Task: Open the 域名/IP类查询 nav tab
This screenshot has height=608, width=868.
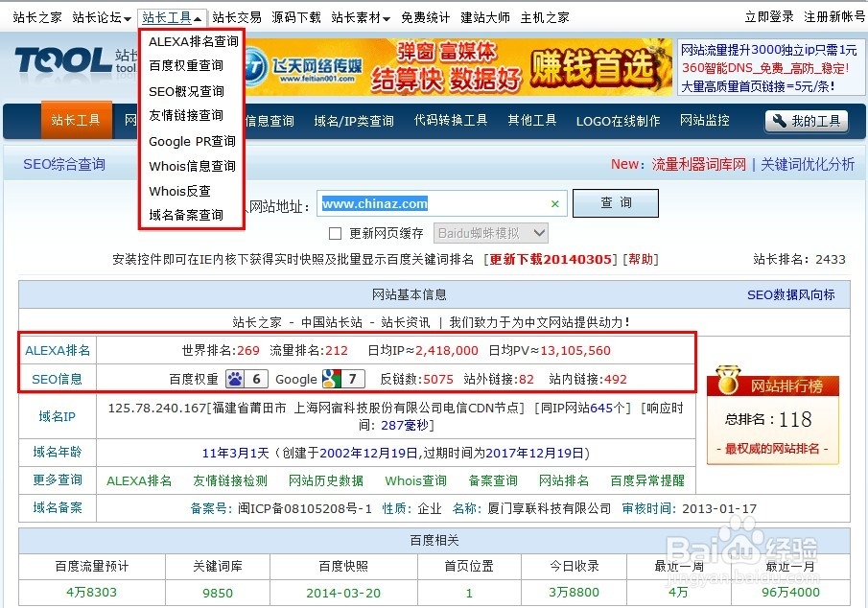Action: point(354,121)
